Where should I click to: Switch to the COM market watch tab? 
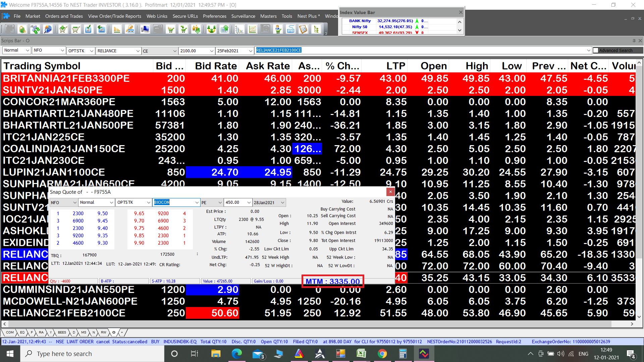10,333
